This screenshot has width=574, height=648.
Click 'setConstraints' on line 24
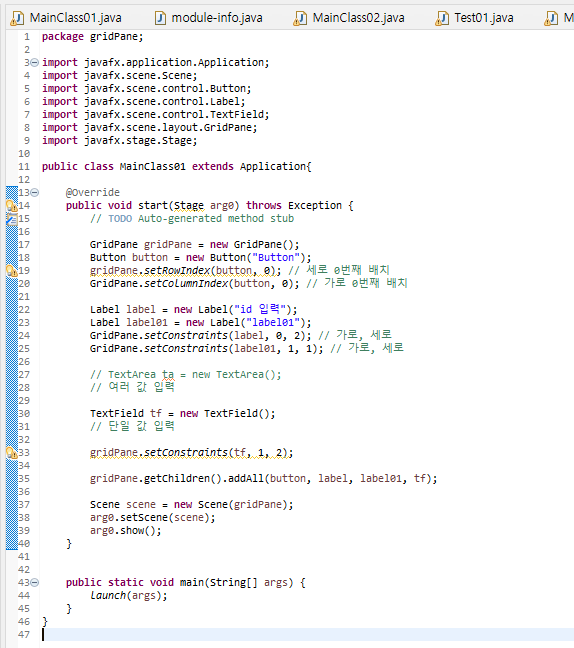(x=186, y=336)
